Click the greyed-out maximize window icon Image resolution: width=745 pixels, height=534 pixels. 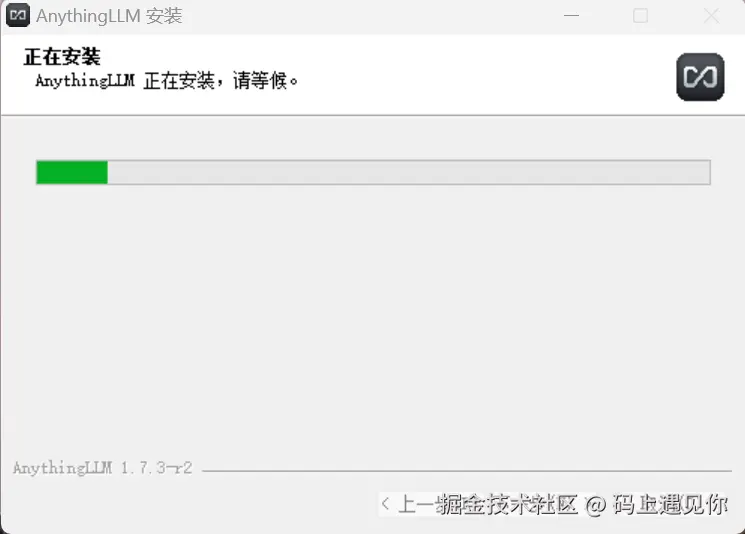[640, 16]
